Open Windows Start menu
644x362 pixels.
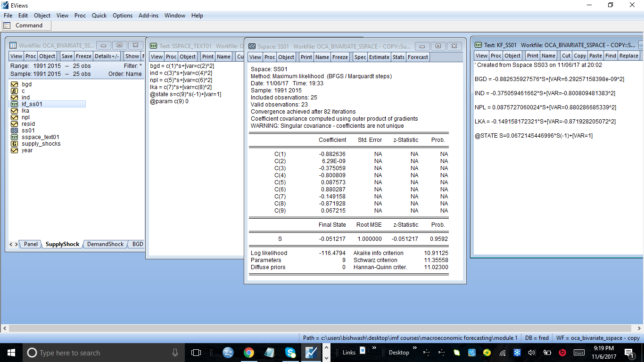tap(11, 353)
